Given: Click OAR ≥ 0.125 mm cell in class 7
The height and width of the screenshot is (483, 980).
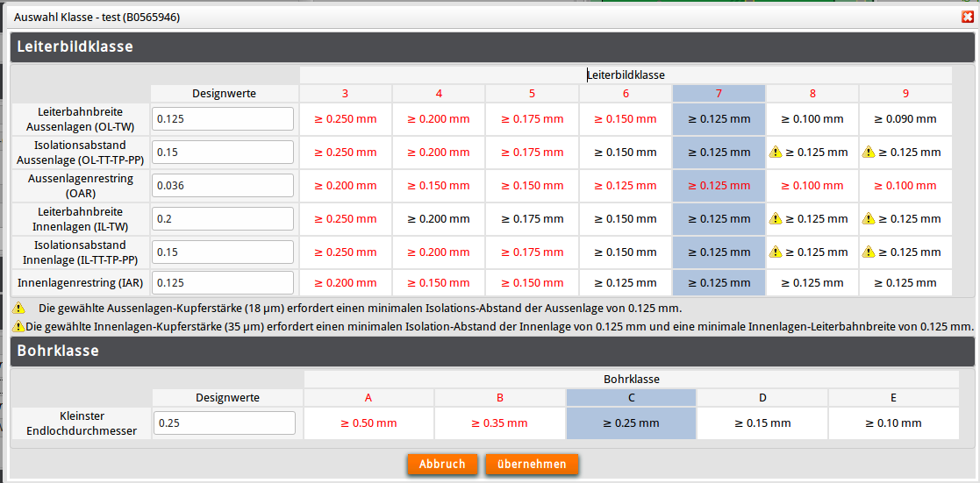Looking at the screenshot, I should point(719,186).
